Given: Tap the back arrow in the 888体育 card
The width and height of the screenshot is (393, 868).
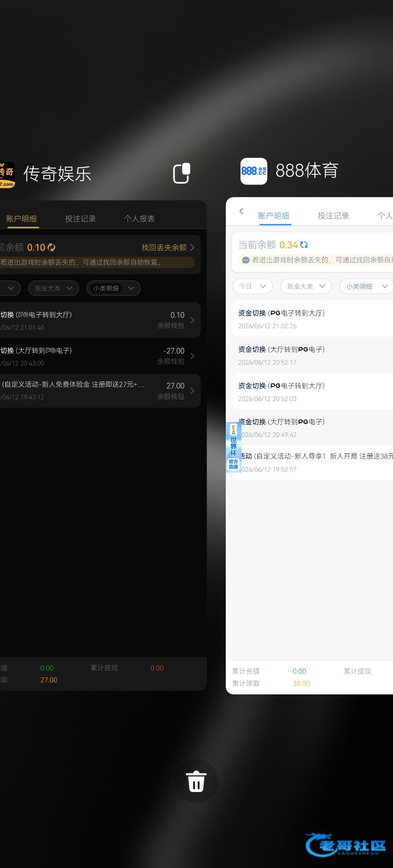Looking at the screenshot, I should 242,211.
